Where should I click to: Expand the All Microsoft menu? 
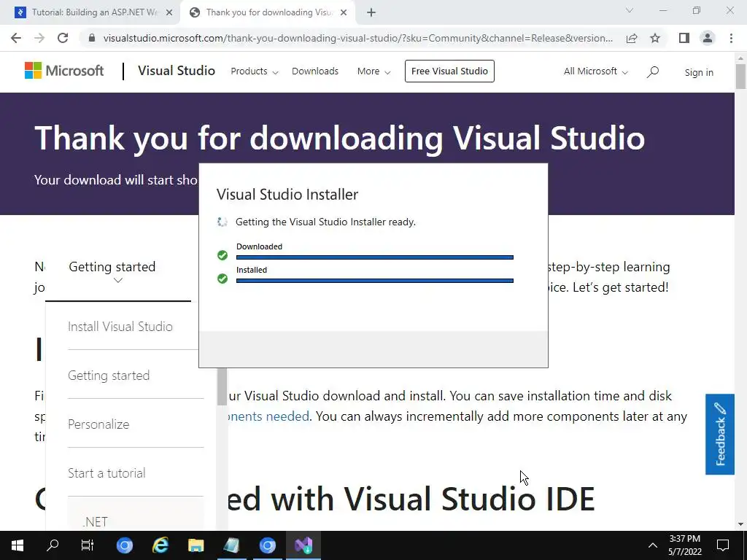pos(595,71)
